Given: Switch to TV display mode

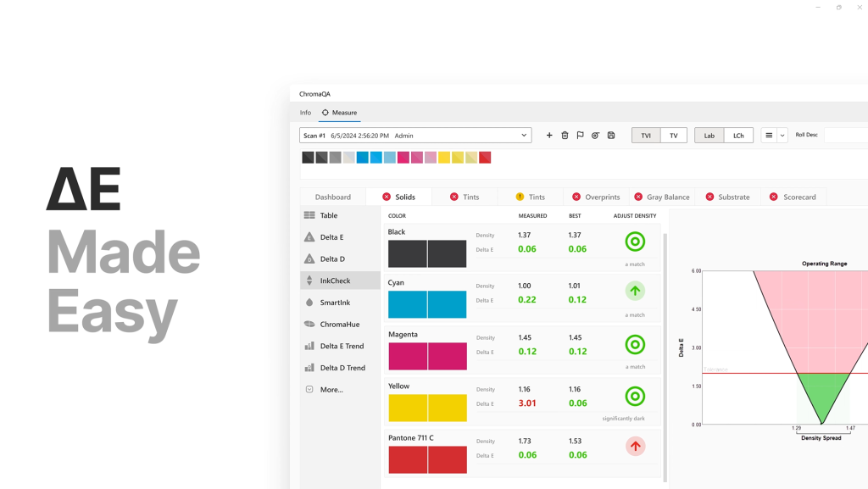Looking at the screenshot, I should [x=673, y=136].
